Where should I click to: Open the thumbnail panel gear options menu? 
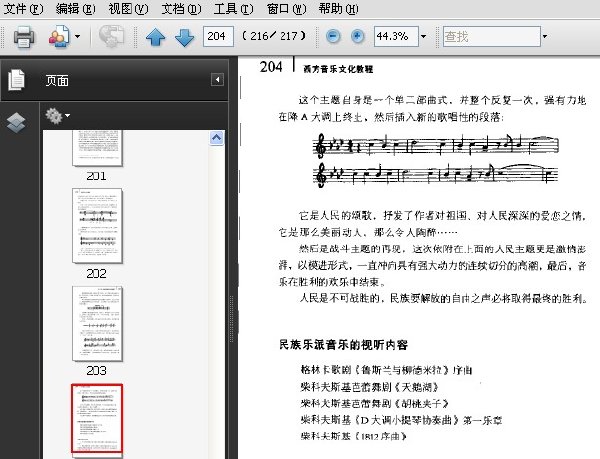[x=57, y=116]
